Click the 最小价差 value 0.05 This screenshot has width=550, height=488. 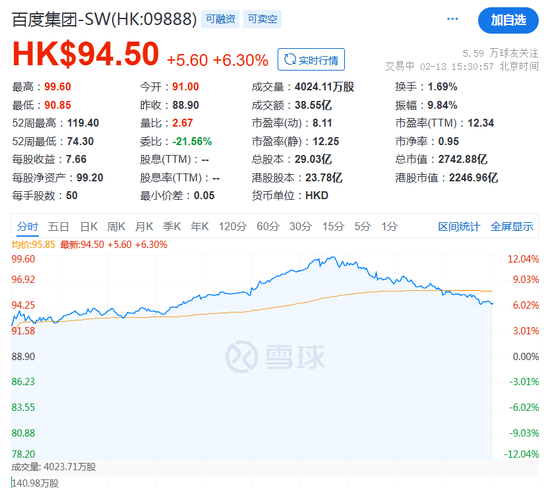(x=204, y=195)
